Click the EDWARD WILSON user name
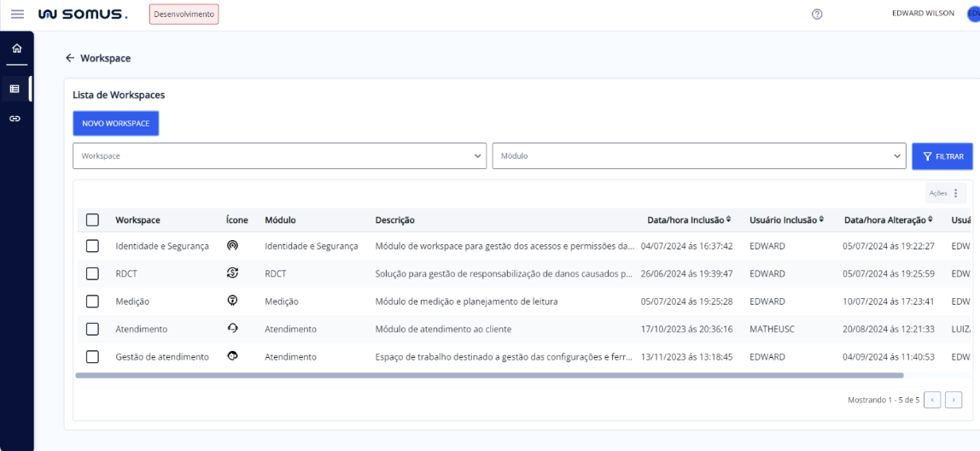Screen dimensions: 980x451 pos(923,13)
